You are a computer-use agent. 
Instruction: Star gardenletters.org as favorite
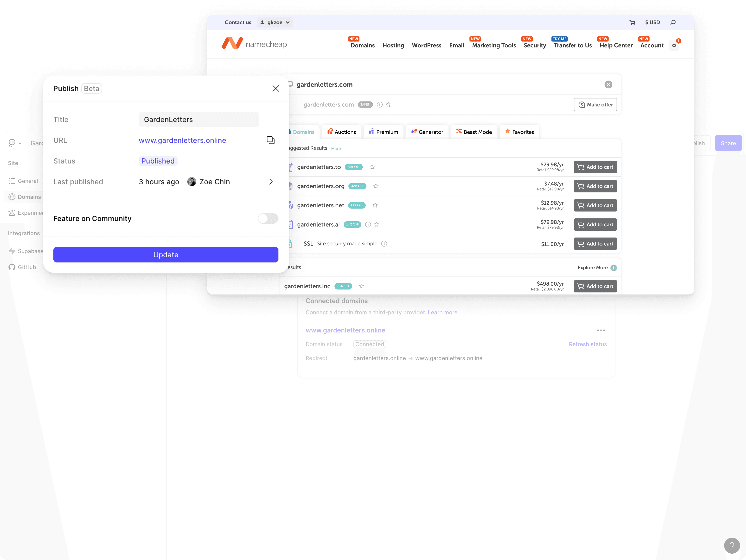pos(376,186)
